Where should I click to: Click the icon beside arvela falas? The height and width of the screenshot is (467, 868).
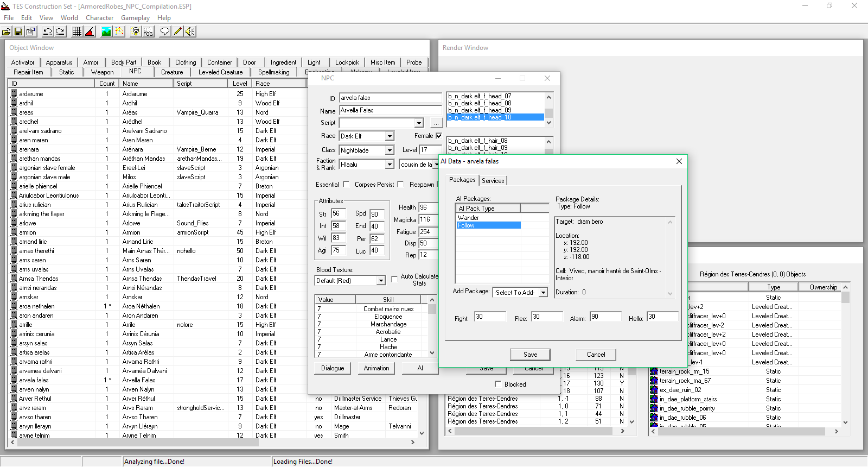(14, 380)
